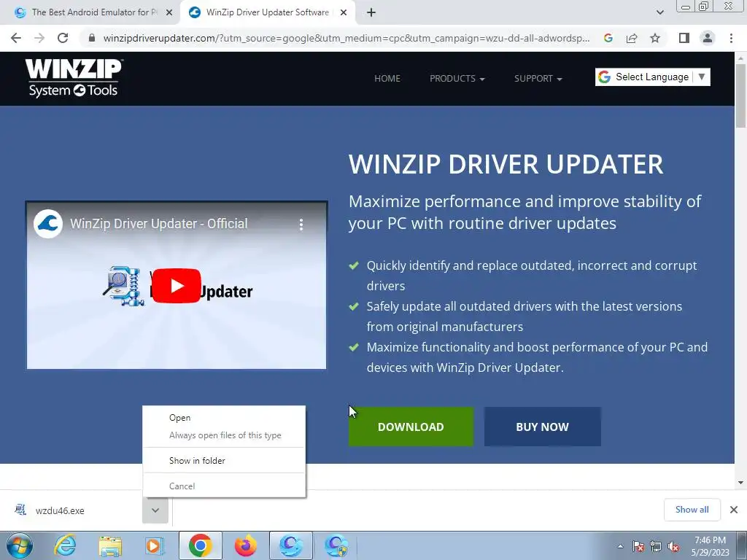Image resolution: width=747 pixels, height=560 pixels.
Task: Launch Firefox from the taskbar
Action: (x=245, y=545)
